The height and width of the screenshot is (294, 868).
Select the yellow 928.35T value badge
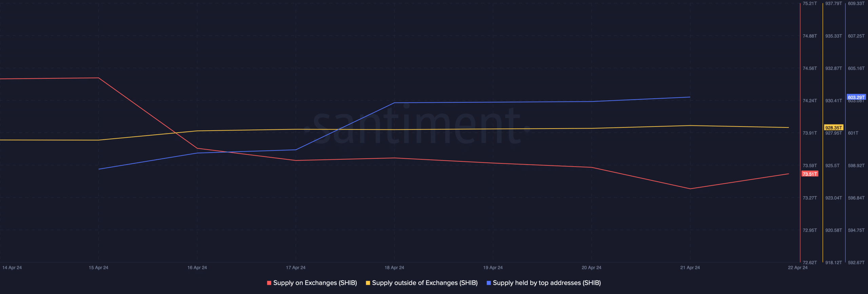833,128
